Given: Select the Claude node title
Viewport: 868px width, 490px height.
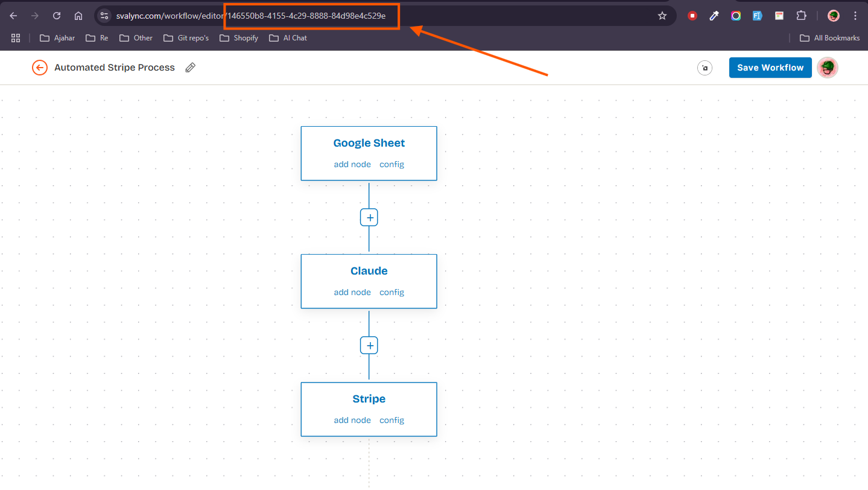Looking at the screenshot, I should (369, 271).
